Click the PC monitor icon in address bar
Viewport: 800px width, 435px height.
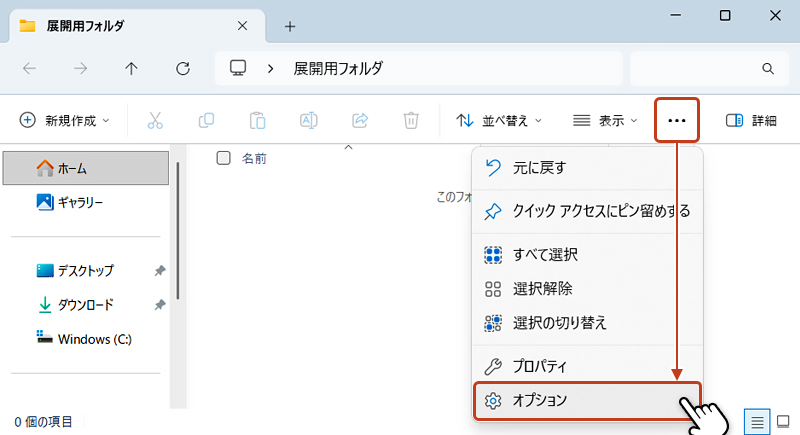[238, 68]
